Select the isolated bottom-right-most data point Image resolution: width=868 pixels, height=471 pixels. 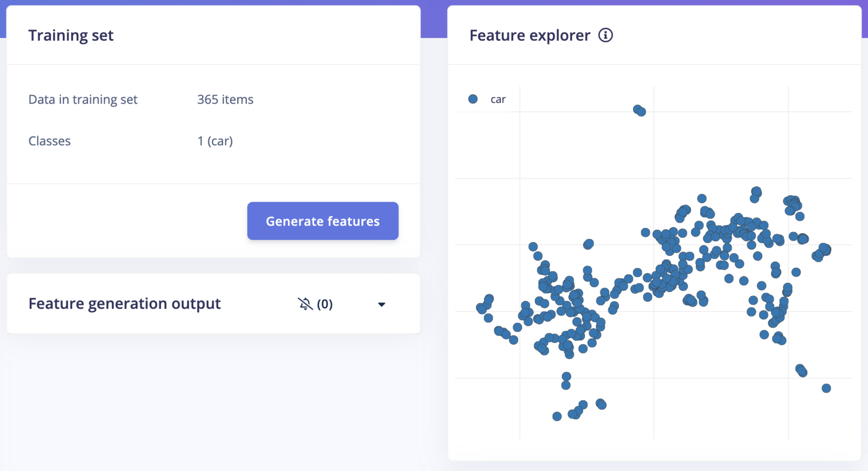[826, 388]
